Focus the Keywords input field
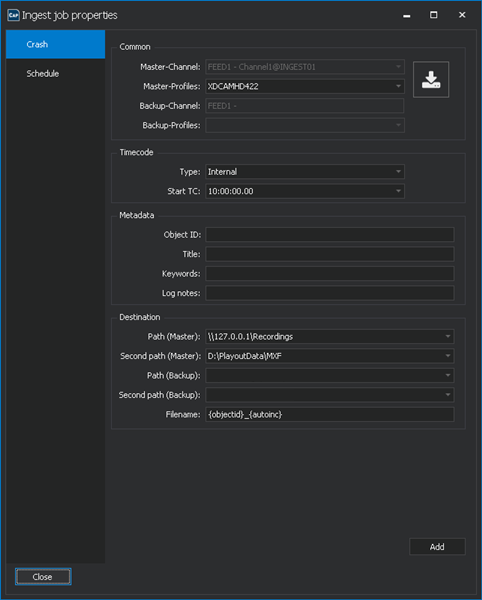The height and width of the screenshot is (600, 482). pyautogui.click(x=330, y=274)
